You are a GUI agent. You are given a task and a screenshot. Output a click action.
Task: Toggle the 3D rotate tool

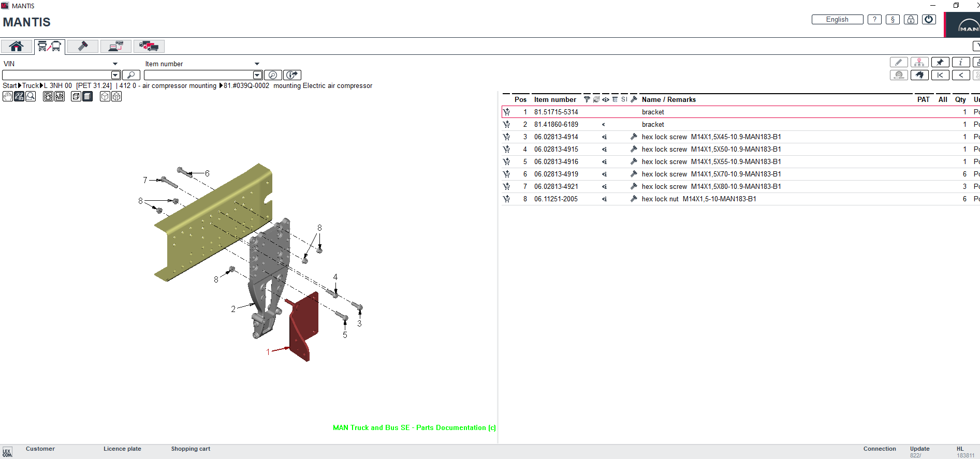(x=19, y=96)
